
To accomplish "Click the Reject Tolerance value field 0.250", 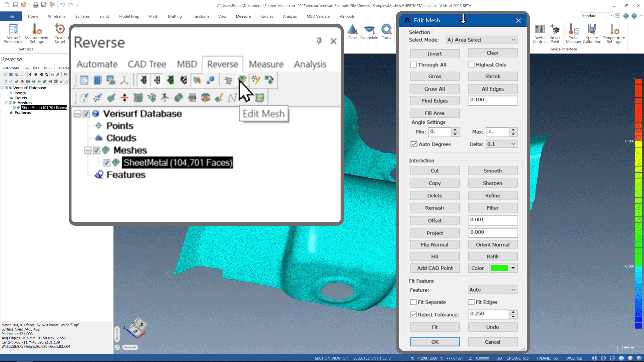I will 488,314.
